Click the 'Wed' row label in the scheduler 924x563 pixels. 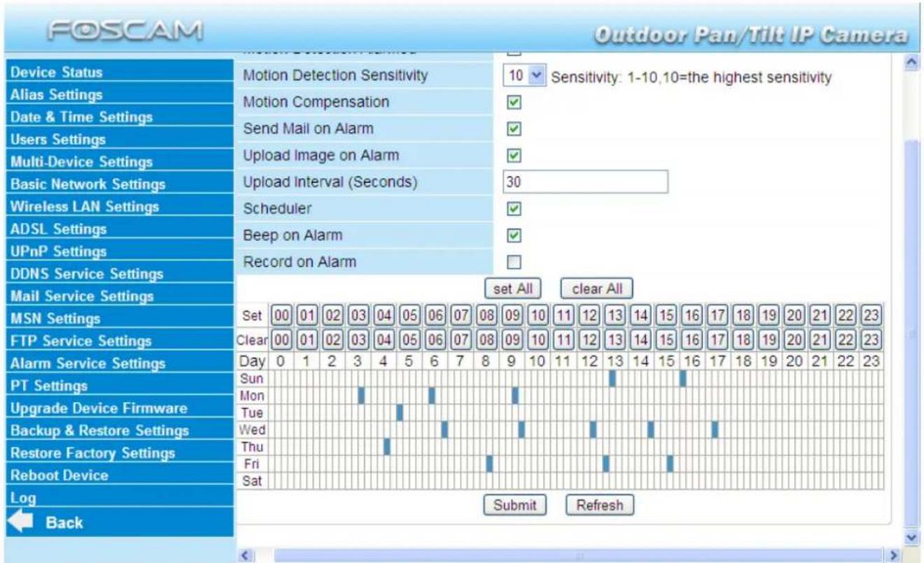coord(251,429)
